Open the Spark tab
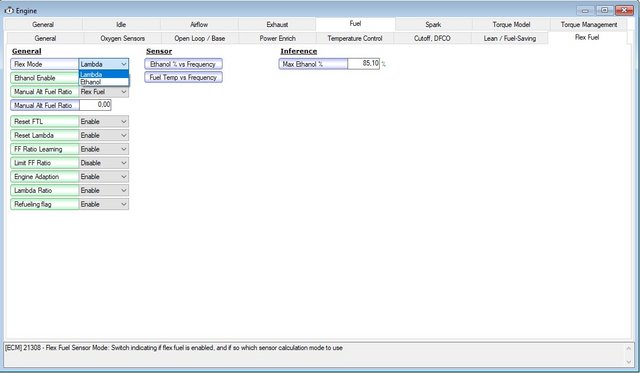The width and height of the screenshot is (640, 373). pyautogui.click(x=433, y=24)
